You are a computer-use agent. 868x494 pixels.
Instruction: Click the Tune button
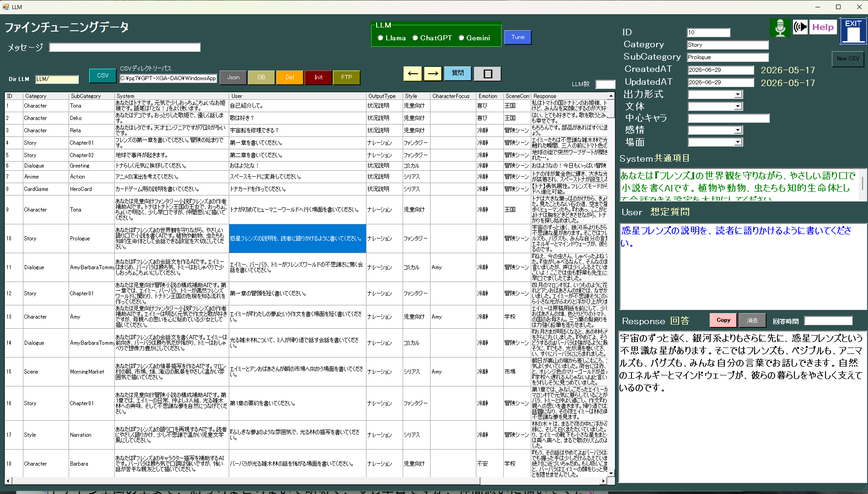point(518,37)
